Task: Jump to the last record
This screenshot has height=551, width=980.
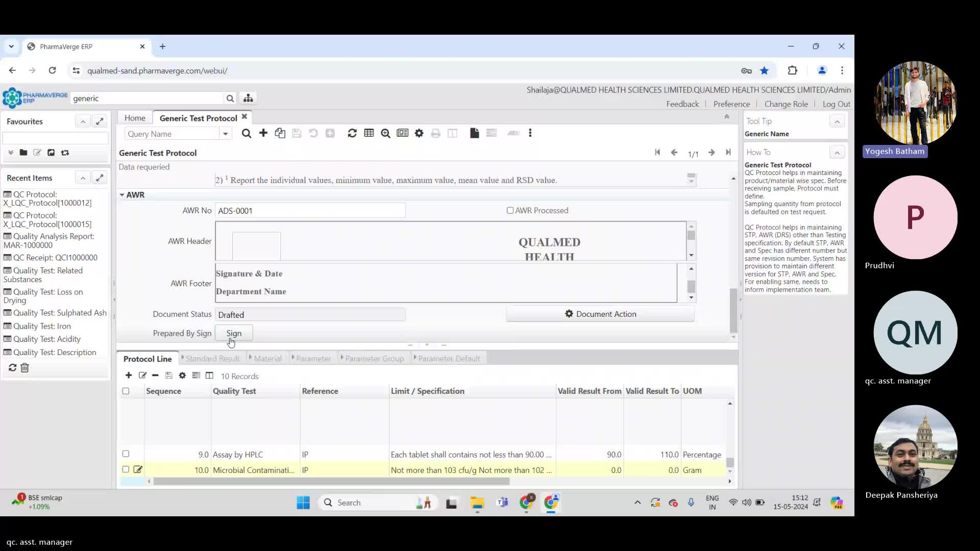Action: 728,153
